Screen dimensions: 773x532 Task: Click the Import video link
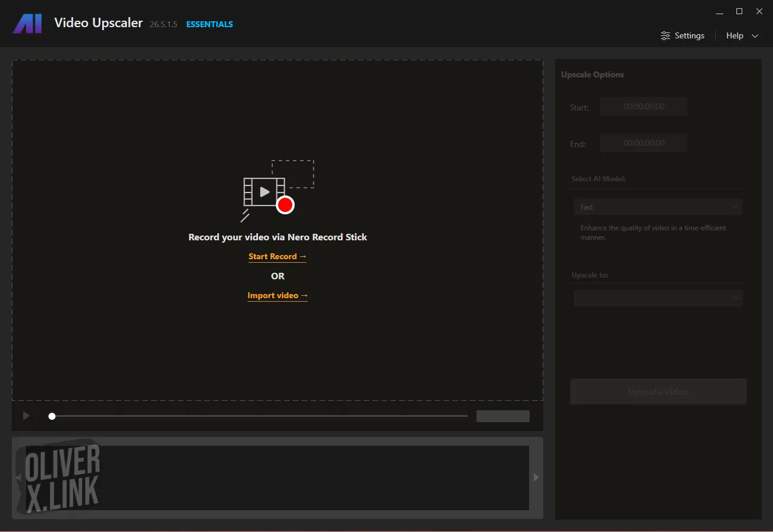point(278,295)
